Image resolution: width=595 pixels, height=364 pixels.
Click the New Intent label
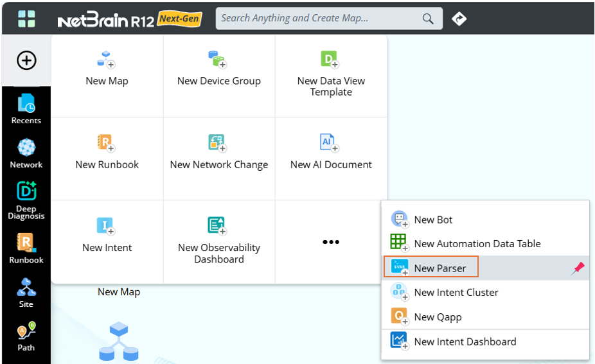coord(107,248)
